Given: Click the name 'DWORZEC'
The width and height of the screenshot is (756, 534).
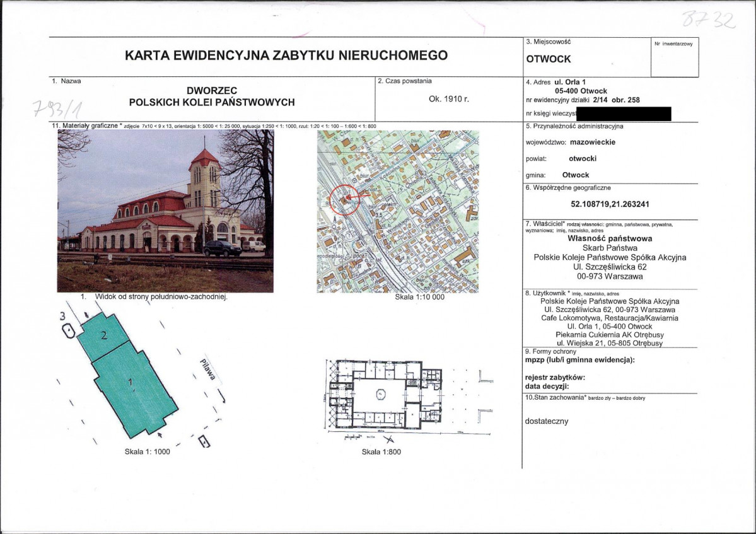Looking at the screenshot, I should (x=212, y=91).
